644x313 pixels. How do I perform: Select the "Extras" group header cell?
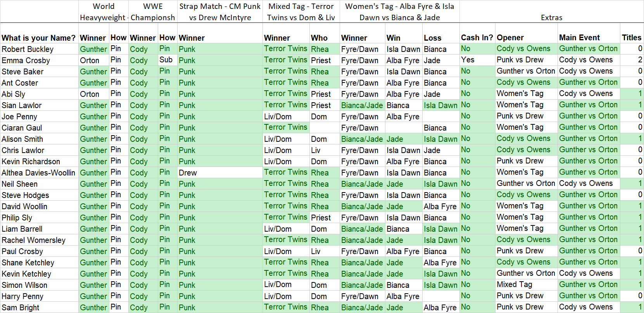click(x=551, y=17)
